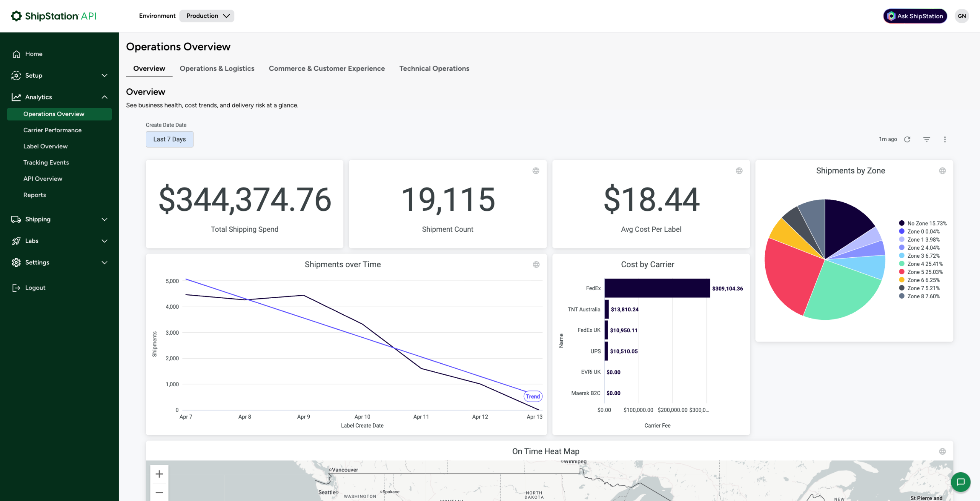Click the Ask ShipStation button
This screenshot has width=980, height=501.
pyautogui.click(x=915, y=16)
